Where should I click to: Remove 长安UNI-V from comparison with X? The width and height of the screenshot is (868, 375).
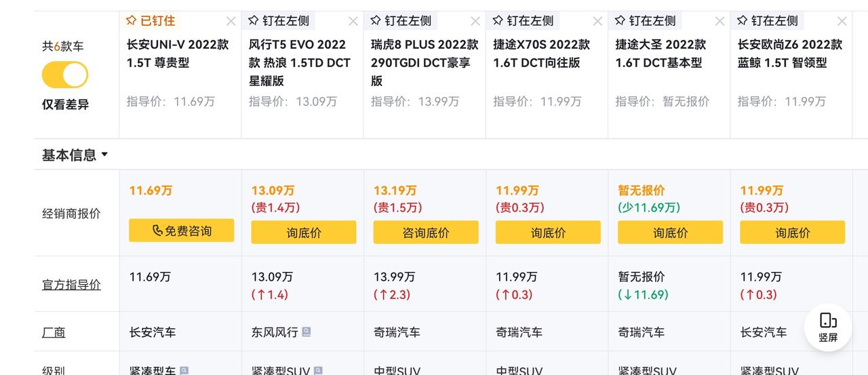click(231, 21)
